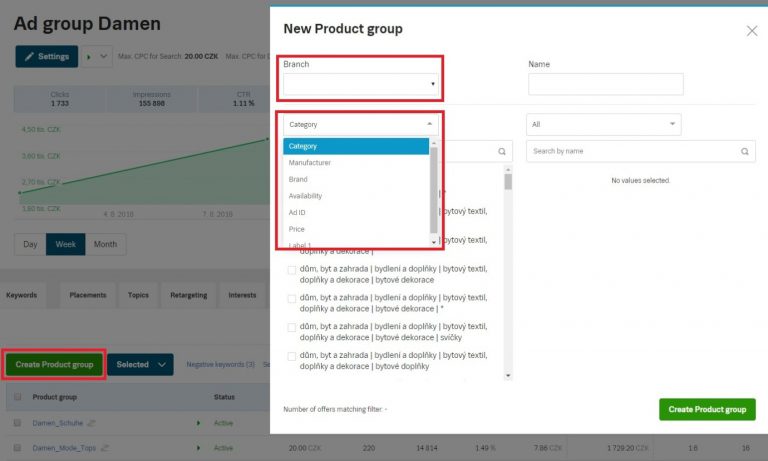768x461 pixels.
Task: Click the Clicks stat box
Action: click(59, 99)
